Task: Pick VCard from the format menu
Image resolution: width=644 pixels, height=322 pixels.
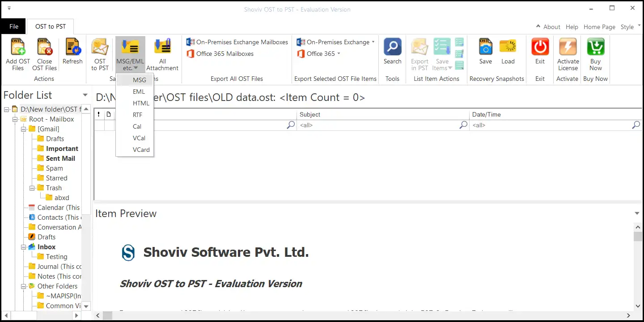Action: (x=135, y=150)
